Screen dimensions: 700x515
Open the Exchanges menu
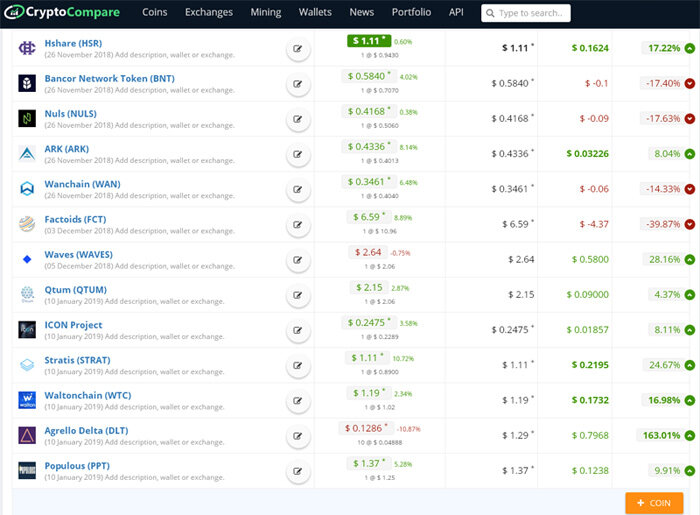[x=209, y=12]
